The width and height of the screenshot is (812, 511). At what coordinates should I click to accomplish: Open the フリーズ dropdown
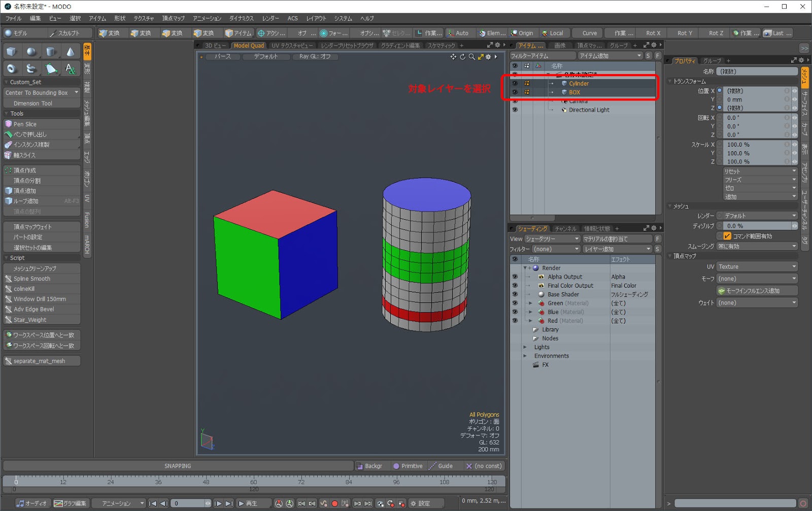[760, 180]
